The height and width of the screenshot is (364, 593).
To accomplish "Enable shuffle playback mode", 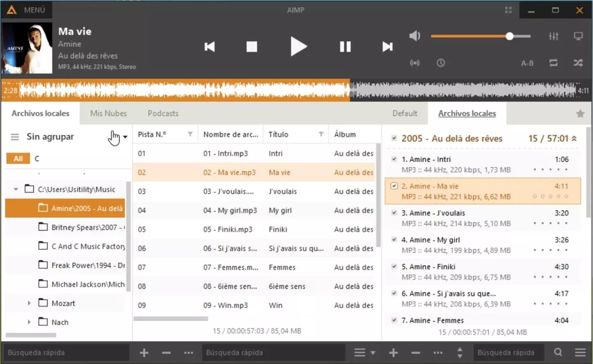I will (578, 63).
